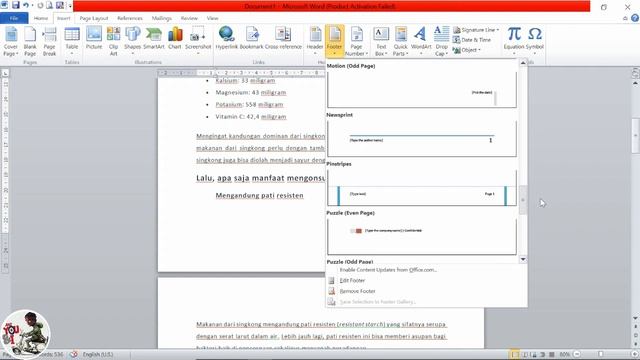Viewport: 640px width, 360px height.
Task: Insert a Symbol
Action: pyautogui.click(x=535, y=42)
